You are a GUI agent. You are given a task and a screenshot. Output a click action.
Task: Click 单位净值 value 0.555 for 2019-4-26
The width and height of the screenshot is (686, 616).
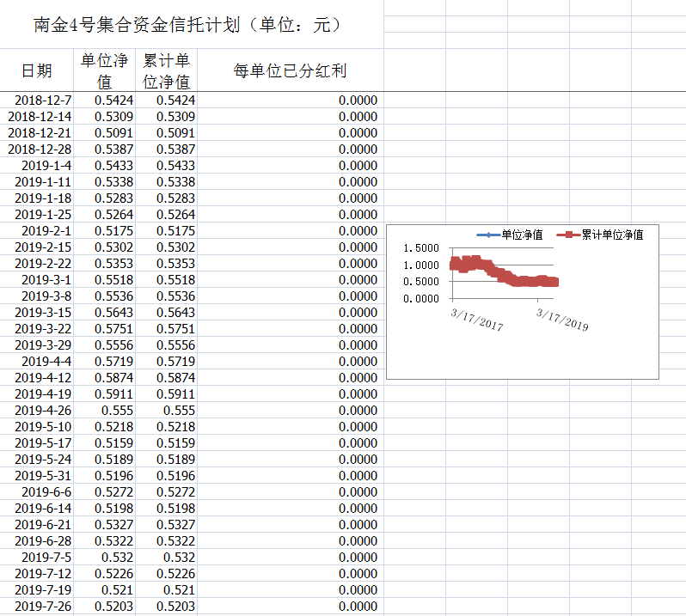(105, 411)
